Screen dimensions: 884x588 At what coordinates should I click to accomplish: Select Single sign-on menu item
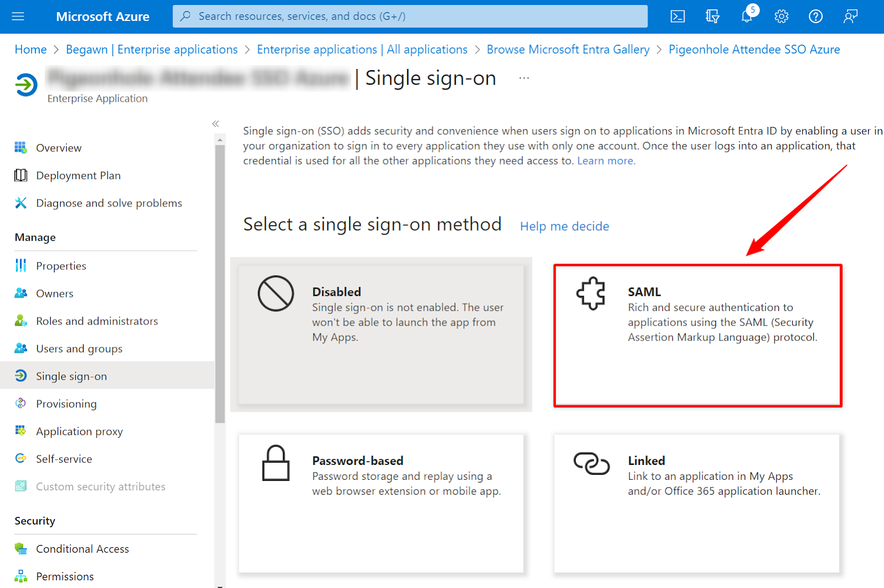coord(107,376)
